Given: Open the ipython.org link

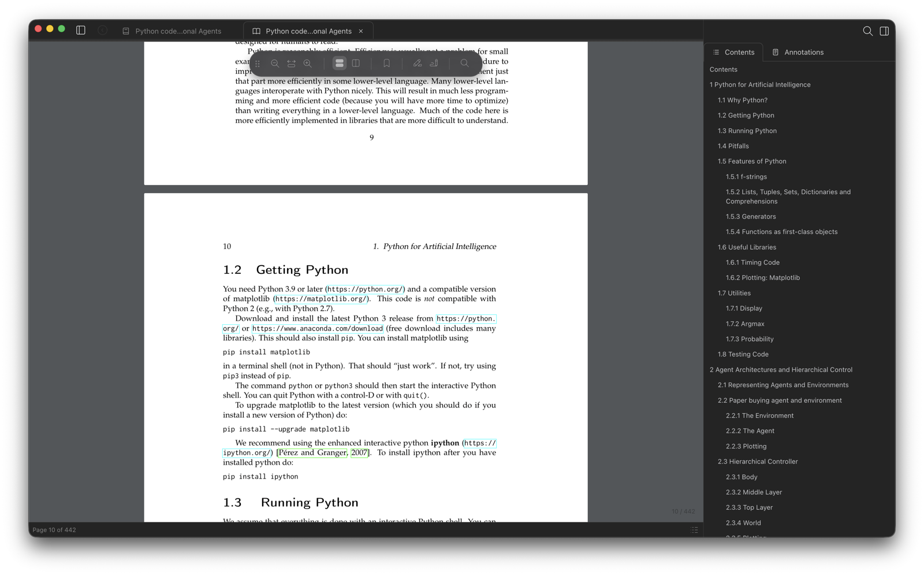Looking at the screenshot, I should tap(246, 452).
